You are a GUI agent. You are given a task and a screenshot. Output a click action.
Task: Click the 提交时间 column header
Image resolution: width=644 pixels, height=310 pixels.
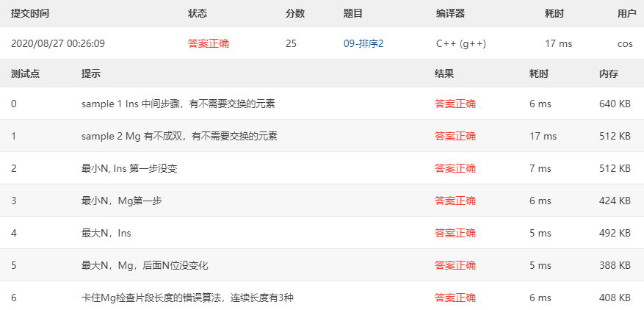point(30,13)
